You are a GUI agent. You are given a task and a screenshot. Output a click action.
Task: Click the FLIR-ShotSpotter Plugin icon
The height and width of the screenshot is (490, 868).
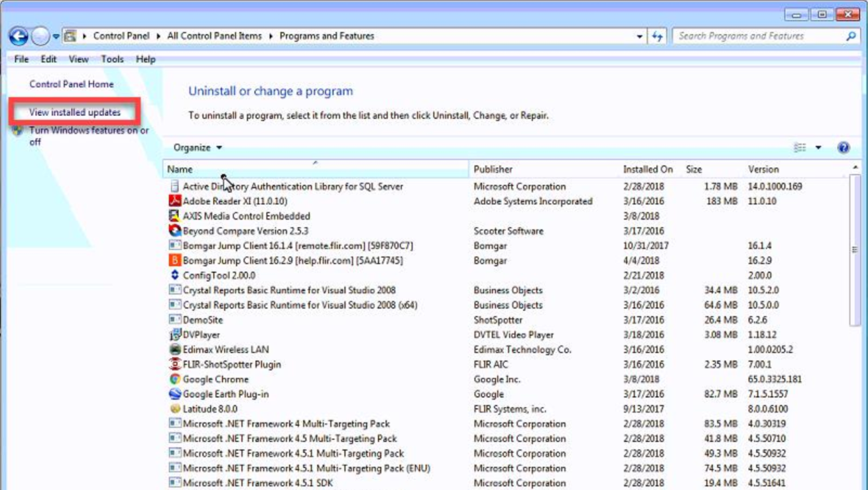174,364
